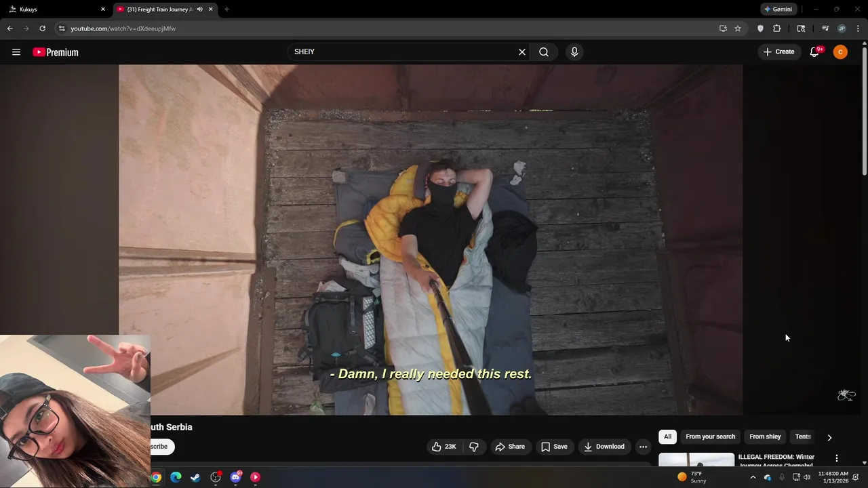Image resolution: width=868 pixels, height=488 pixels.
Task: Like the video with 23K likes
Action: (444, 447)
